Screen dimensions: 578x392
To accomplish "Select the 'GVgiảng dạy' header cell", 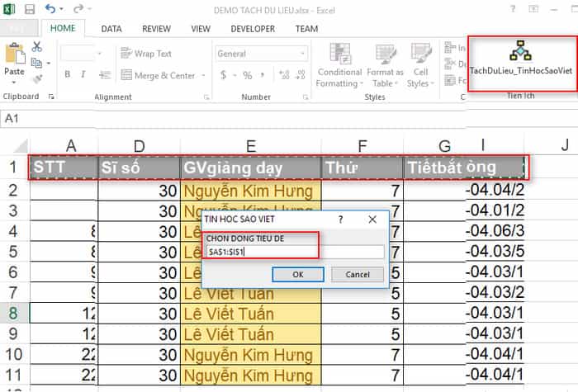I will click(x=251, y=168).
